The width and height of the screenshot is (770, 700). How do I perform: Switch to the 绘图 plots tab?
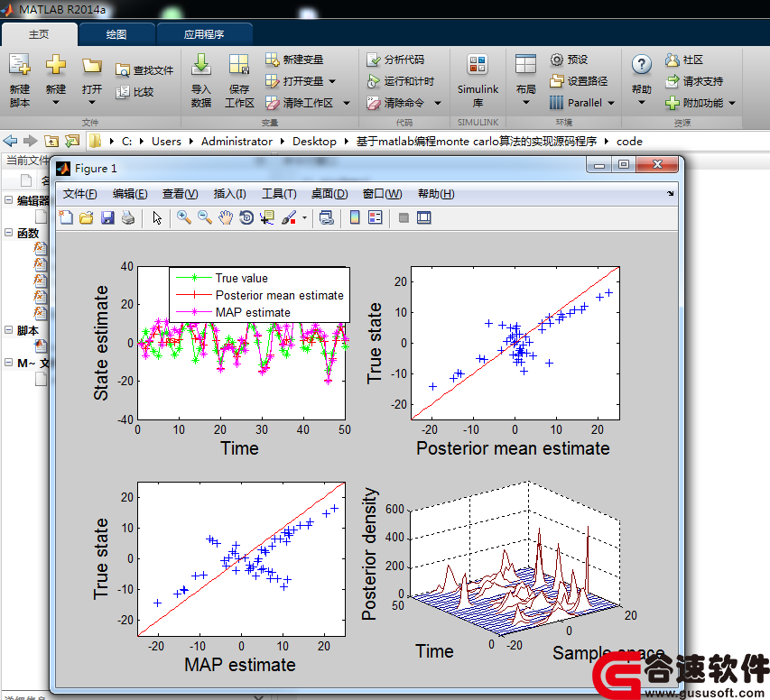click(x=116, y=34)
